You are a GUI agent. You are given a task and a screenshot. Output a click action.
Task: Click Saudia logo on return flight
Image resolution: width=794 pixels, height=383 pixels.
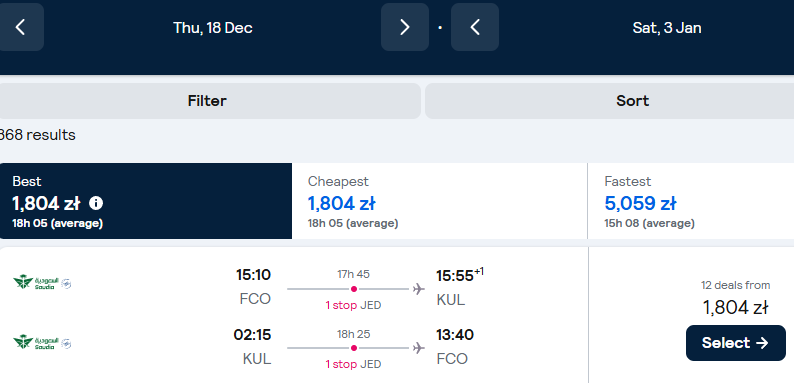pyautogui.click(x=42, y=343)
